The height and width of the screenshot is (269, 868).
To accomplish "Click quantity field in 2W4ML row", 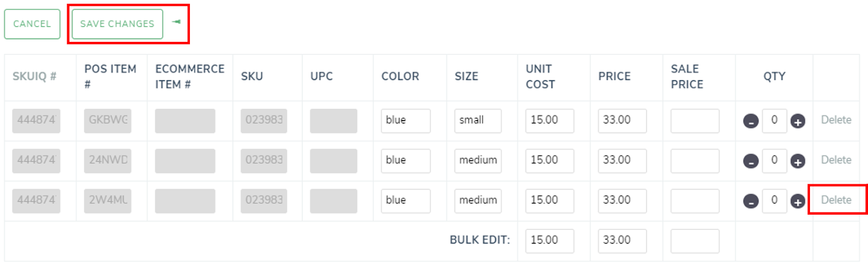I will point(774,201).
